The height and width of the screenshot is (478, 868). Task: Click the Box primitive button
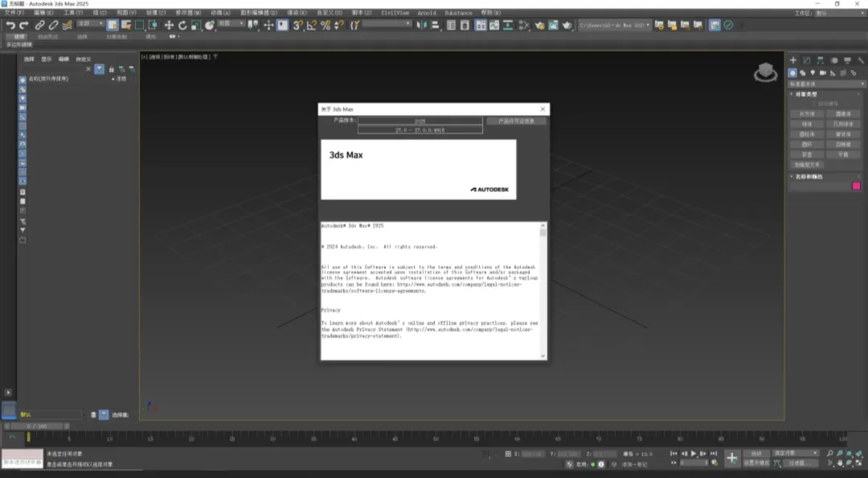807,114
